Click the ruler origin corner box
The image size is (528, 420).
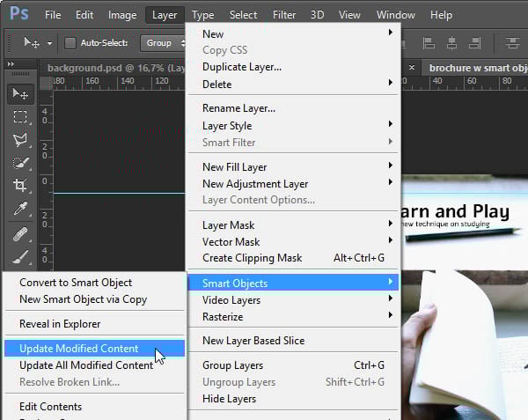(46, 83)
